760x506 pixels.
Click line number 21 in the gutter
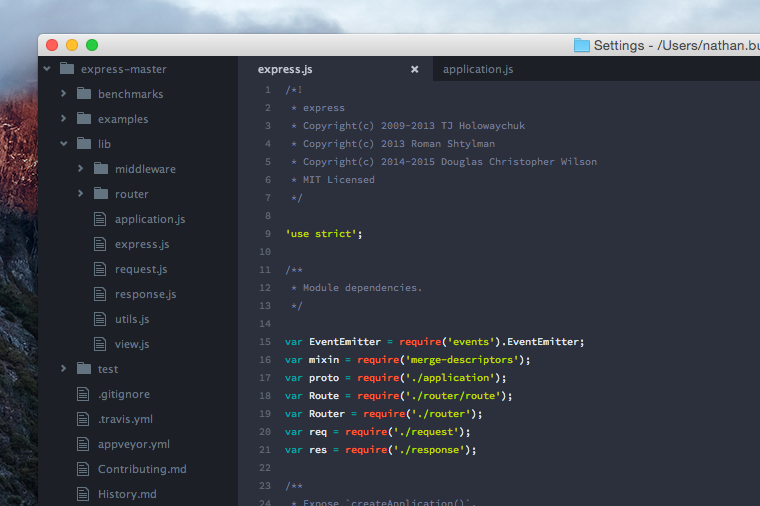click(265, 450)
